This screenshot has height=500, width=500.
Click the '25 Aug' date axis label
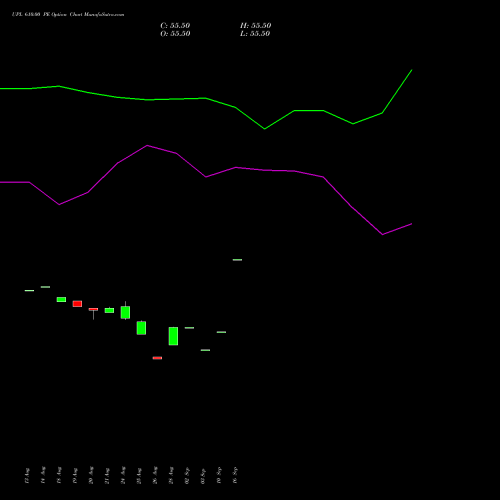pyautogui.click(x=139, y=475)
